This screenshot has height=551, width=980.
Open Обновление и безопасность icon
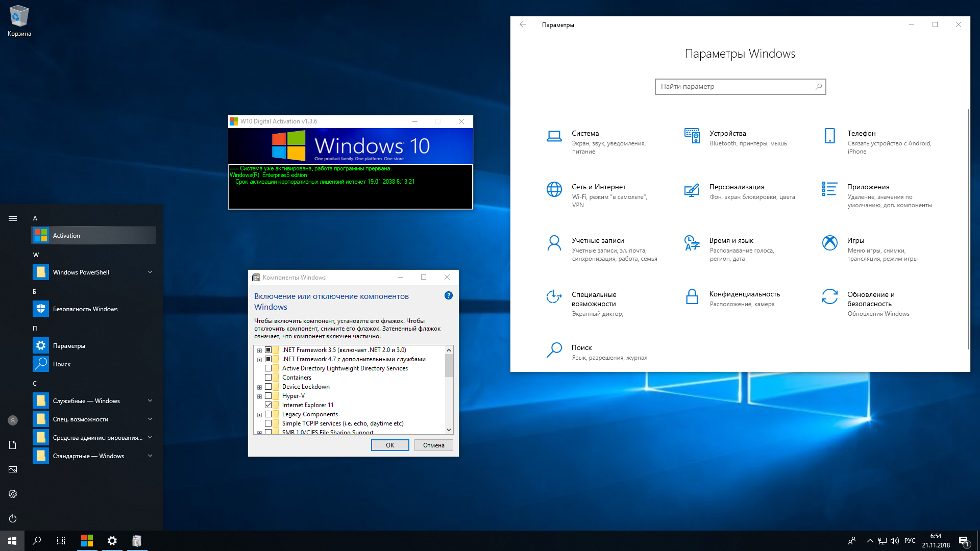click(x=829, y=296)
